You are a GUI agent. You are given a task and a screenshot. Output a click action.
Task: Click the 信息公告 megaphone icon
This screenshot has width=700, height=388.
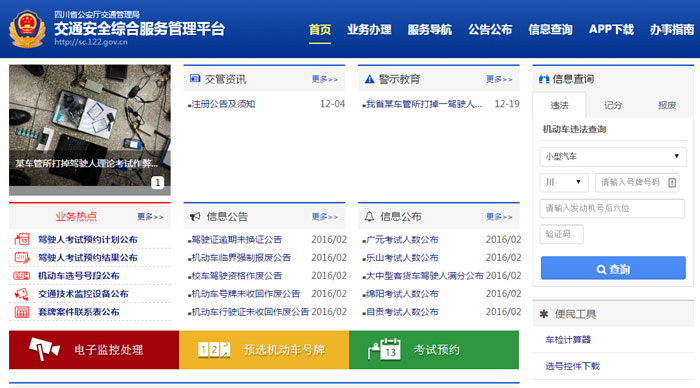pos(195,217)
